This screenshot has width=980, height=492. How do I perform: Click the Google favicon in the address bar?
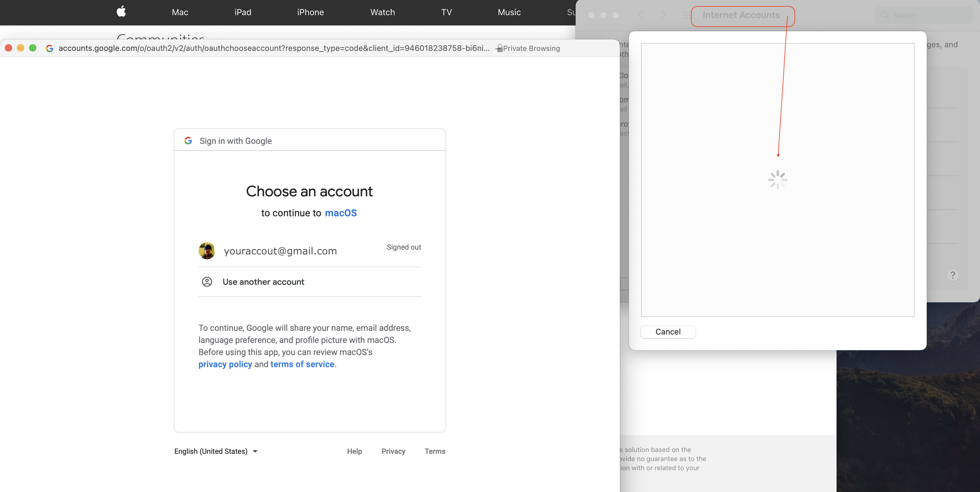pos(49,48)
